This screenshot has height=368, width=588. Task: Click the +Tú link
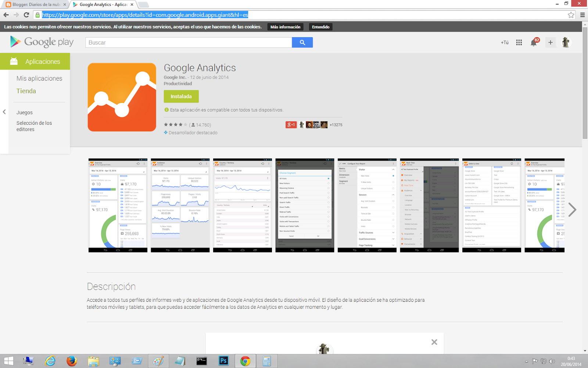pos(505,42)
